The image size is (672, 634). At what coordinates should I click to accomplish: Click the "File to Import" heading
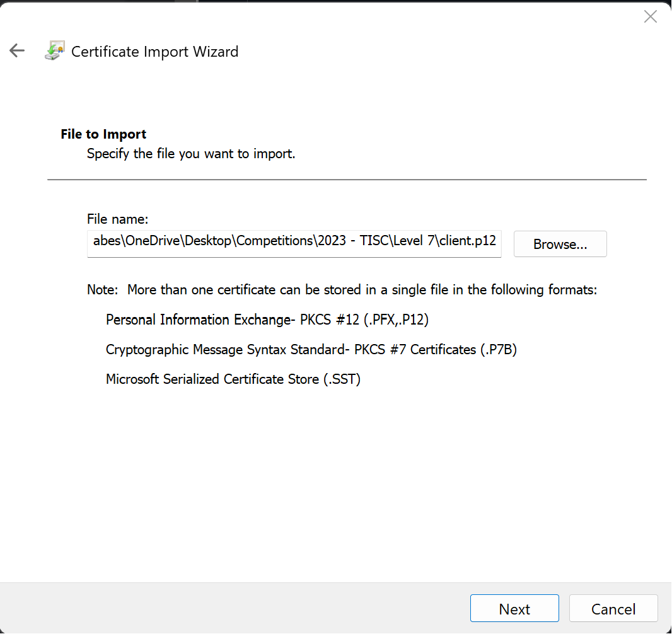pos(103,134)
